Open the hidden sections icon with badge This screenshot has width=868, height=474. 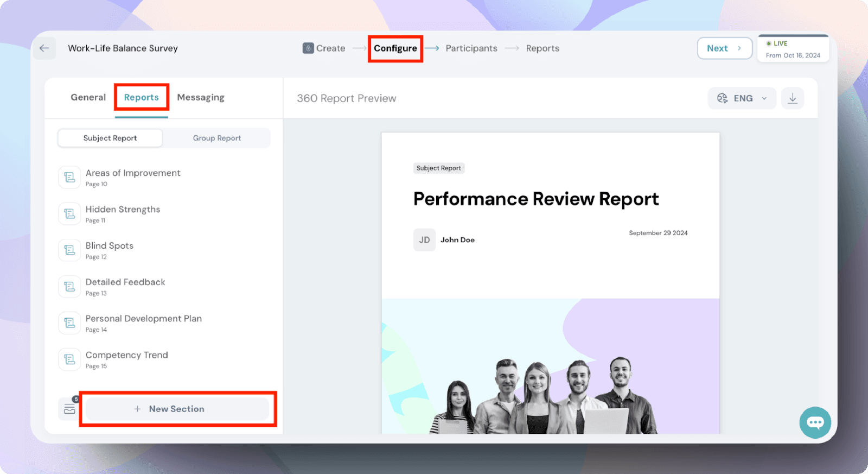[x=69, y=409]
